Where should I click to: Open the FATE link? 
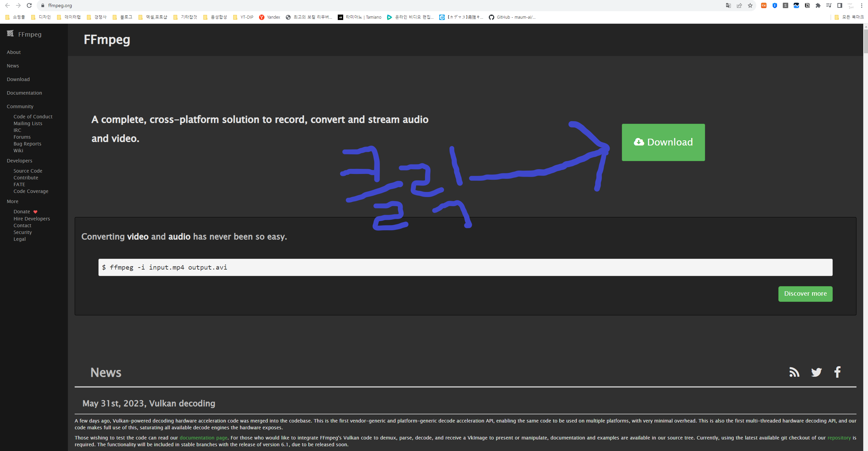[19, 184]
